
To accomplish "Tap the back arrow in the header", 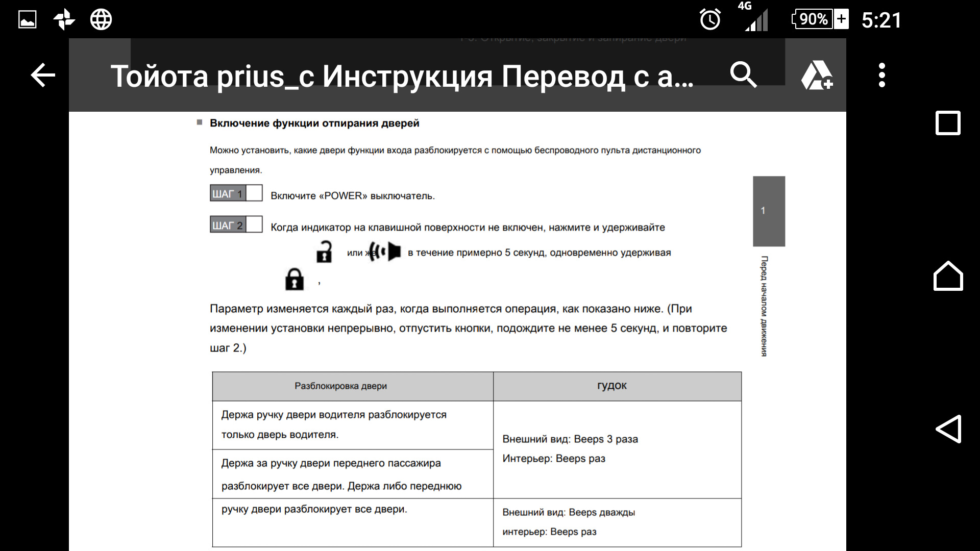I will tap(43, 76).
